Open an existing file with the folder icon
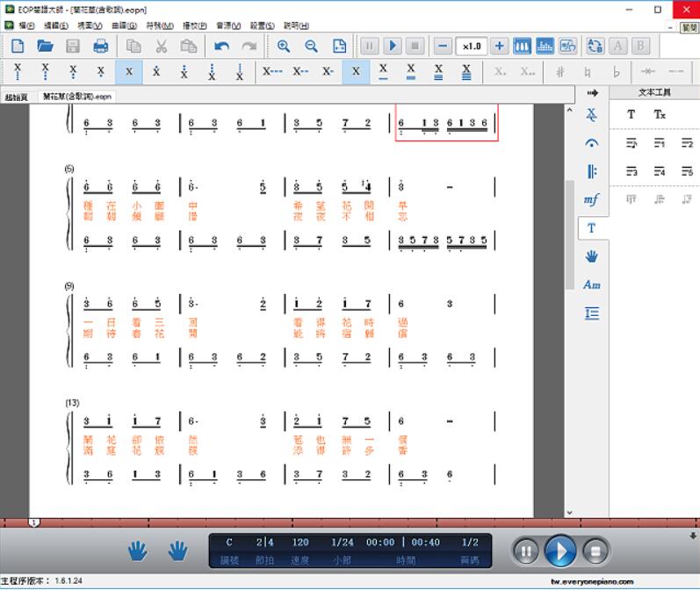700x590 pixels. 45,46
